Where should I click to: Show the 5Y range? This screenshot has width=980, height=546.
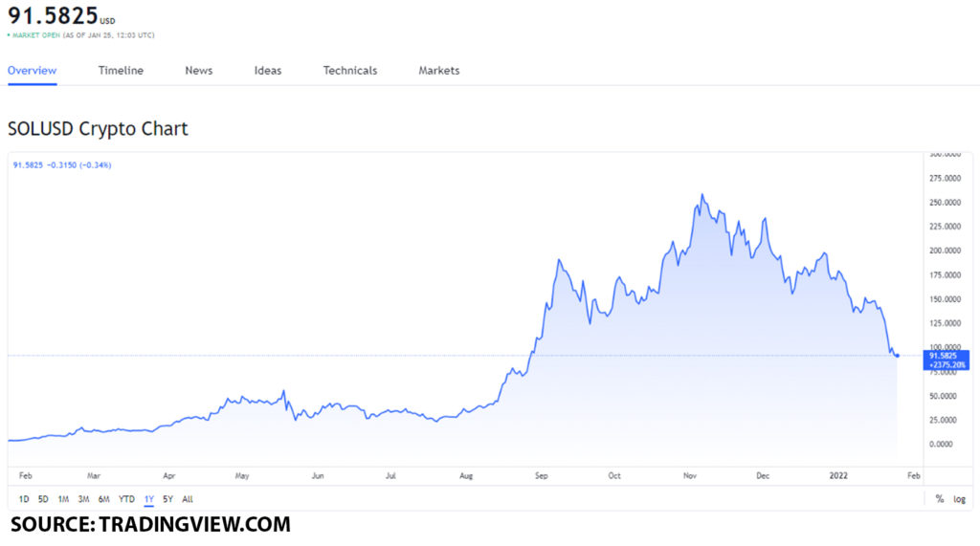coord(167,499)
